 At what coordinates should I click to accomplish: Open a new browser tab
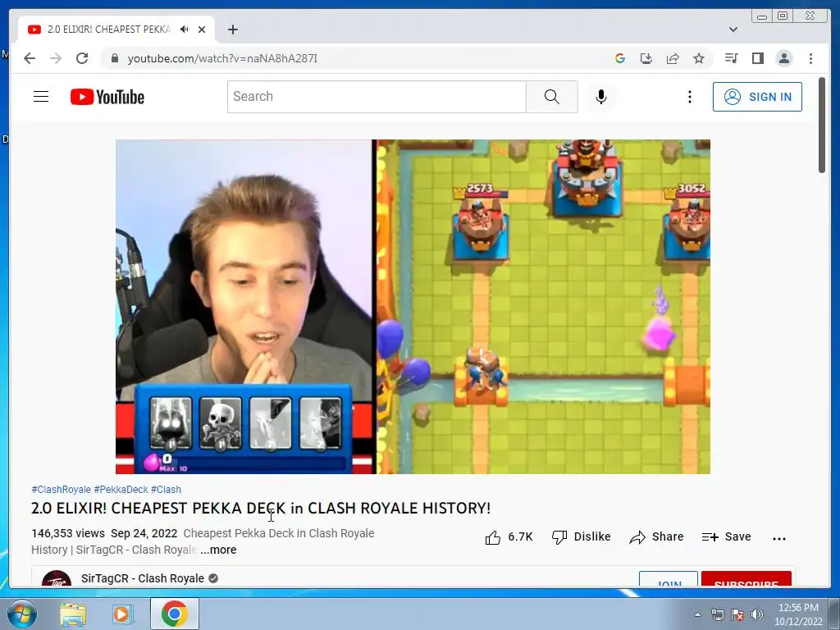232,30
